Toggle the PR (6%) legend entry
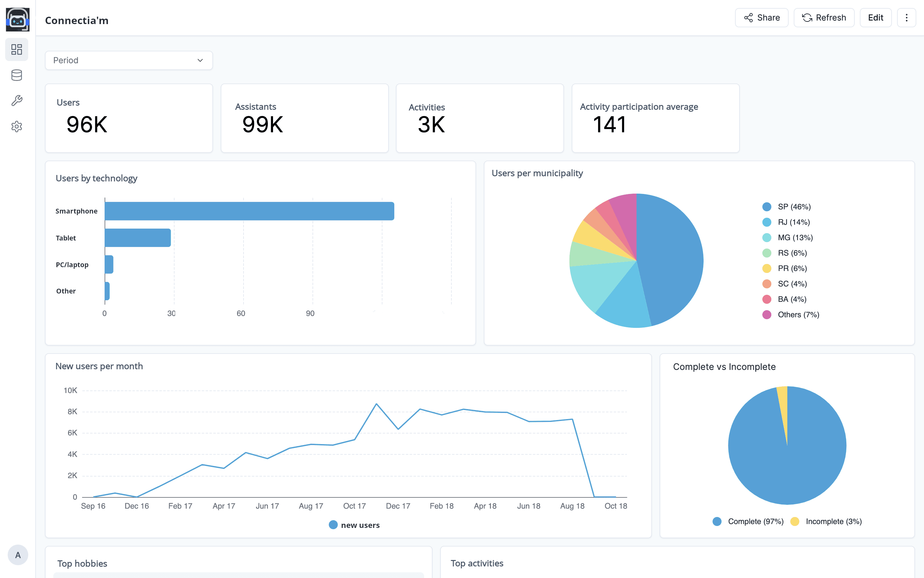 point(785,268)
